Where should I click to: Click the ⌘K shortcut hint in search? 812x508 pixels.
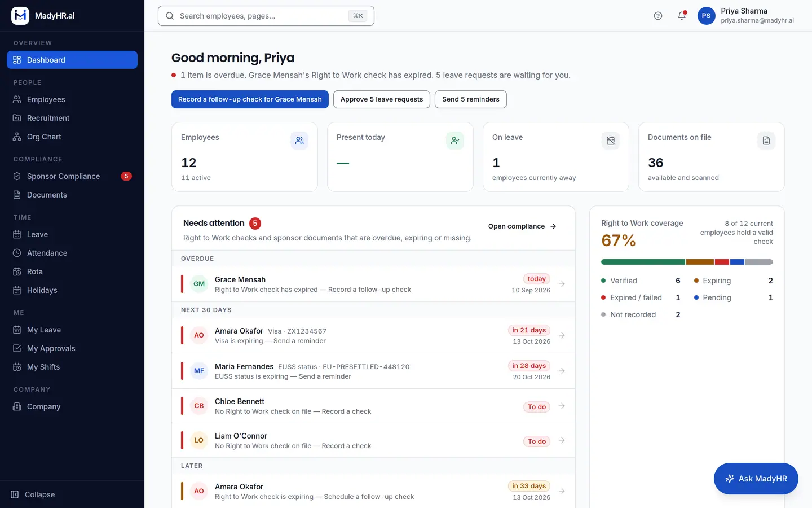pyautogui.click(x=358, y=16)
